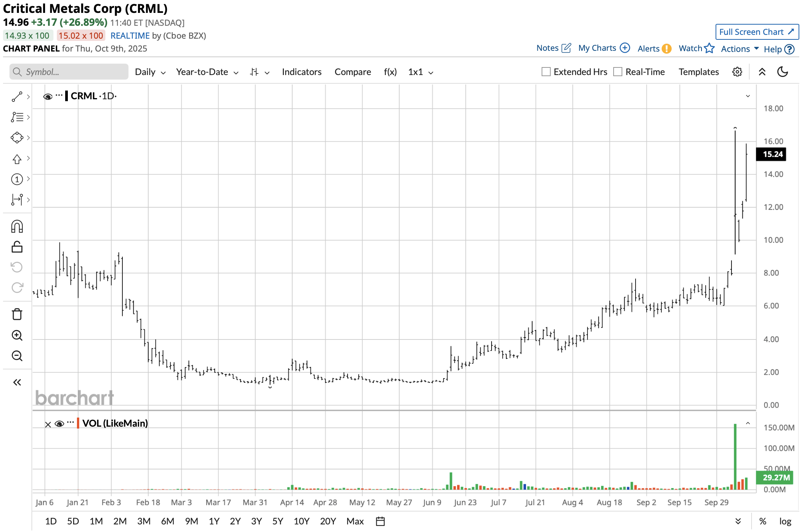Select the trend line drawing tool
This screenshot has width=805, height=532.
tap(17, 97)
